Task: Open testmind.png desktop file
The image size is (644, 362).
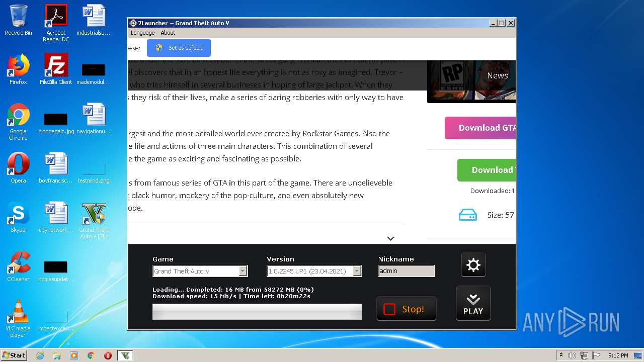Action: pos(94,172)
